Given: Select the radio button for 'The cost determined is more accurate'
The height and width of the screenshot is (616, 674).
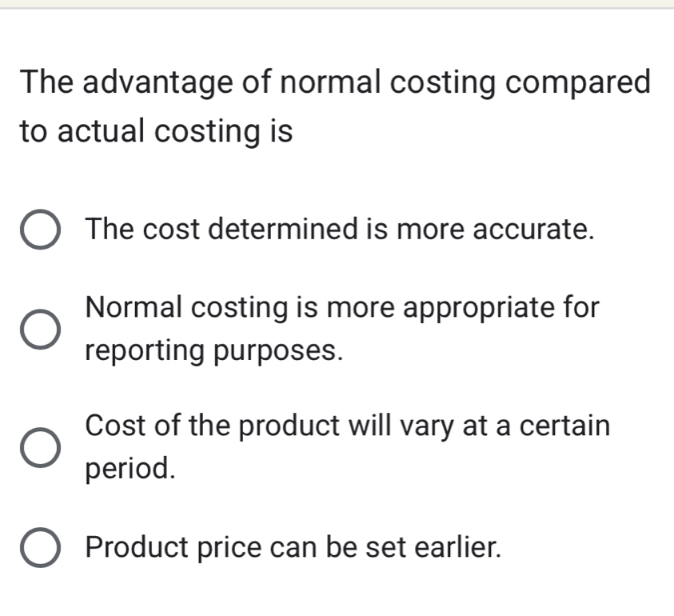Looking at the screenshot, I should pyautogui.click(x=38, y=230).
